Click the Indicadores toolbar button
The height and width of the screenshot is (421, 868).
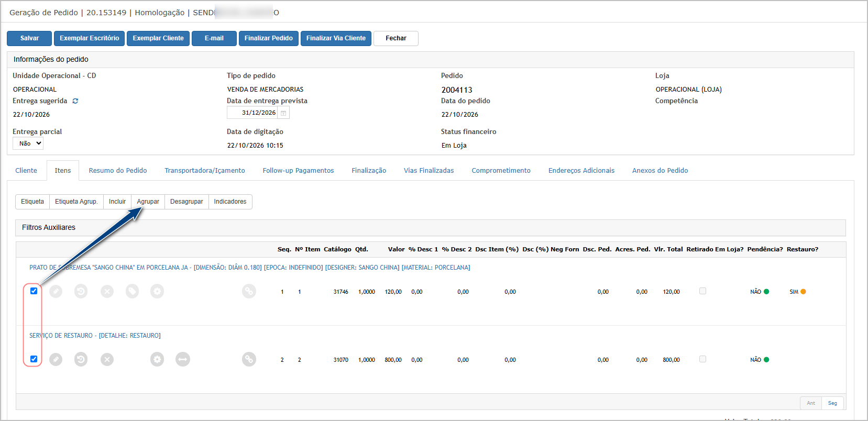(x=230, y=202)
